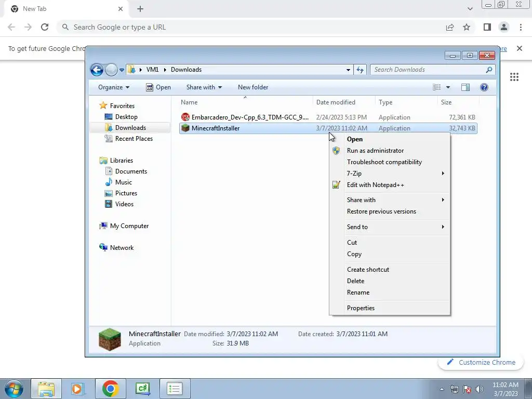Sort files by the Size column
The width and height of the screenshot is (532, 399).
click(x=458, y=102)
